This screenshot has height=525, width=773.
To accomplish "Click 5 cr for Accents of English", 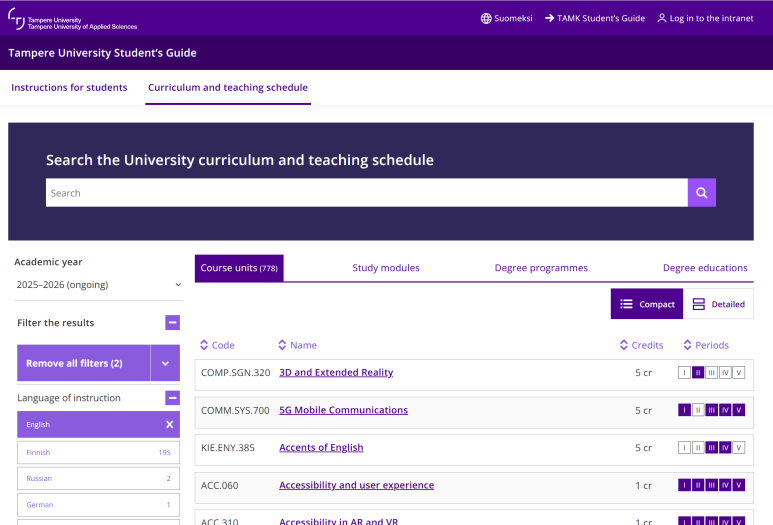I will click(643, 448).
